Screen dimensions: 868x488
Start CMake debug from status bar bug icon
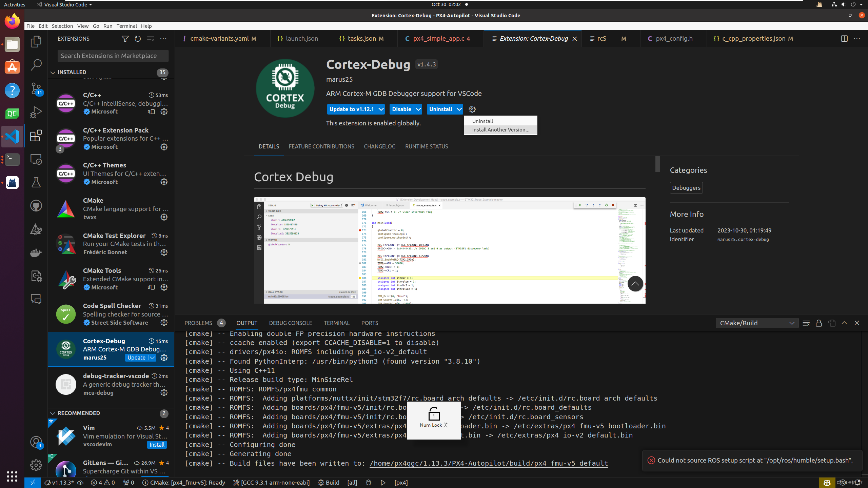pos(369,483)
